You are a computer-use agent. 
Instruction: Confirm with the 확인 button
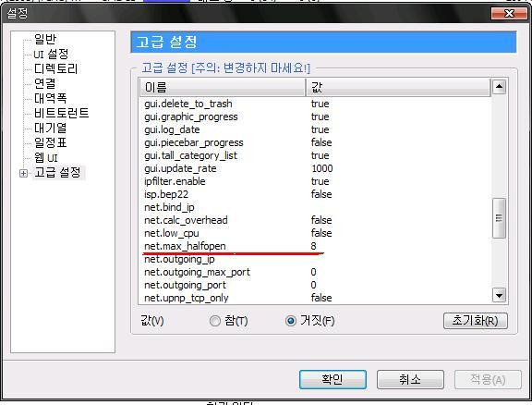[332, 379]
